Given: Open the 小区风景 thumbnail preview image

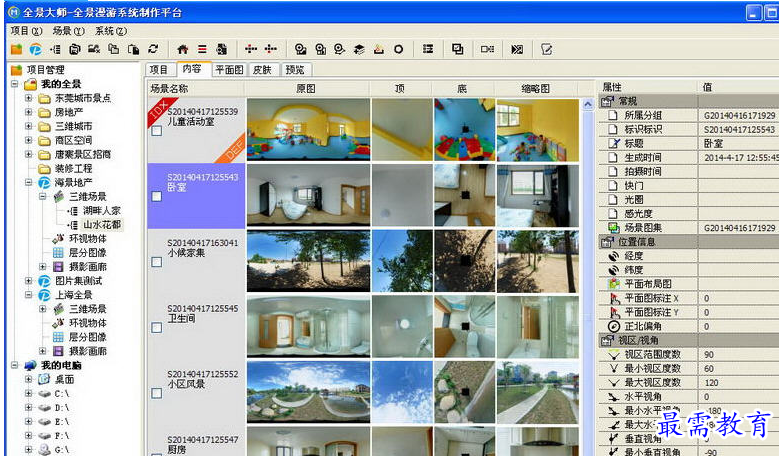Looking at the screenshot, I should (538, 392).
